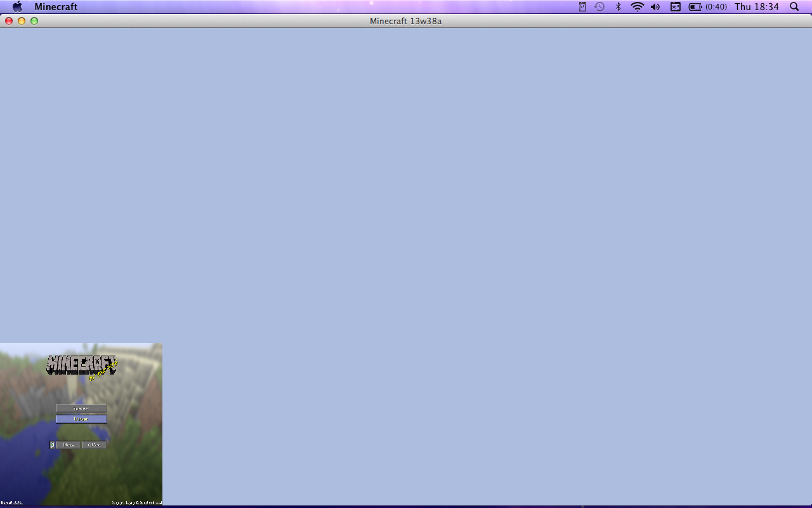
Task: Close the Minecraft 13w38a window
Action: (9, 21)
